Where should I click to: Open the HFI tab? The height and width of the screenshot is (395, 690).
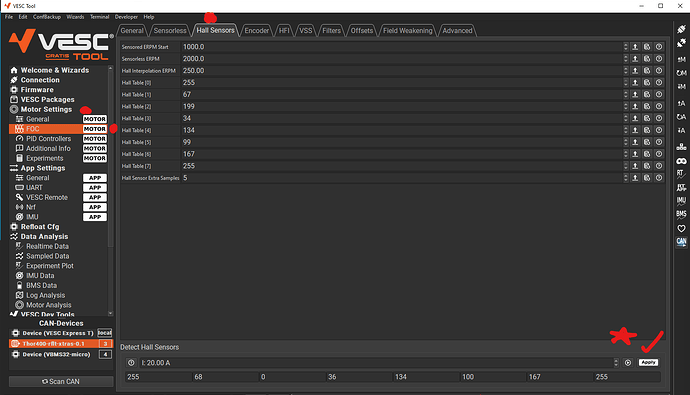(x=284, y=30)
